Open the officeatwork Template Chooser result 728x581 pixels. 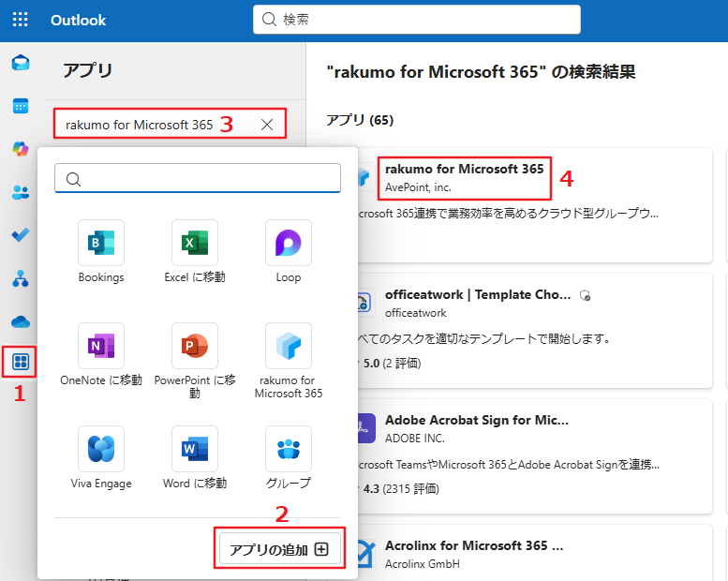534,331
